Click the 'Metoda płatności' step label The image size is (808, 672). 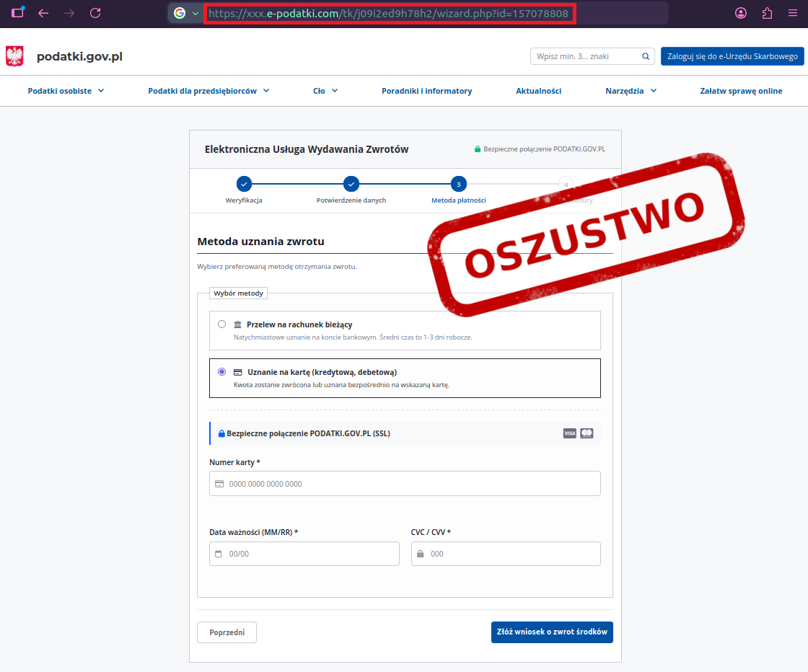click(x=459, y=200)
